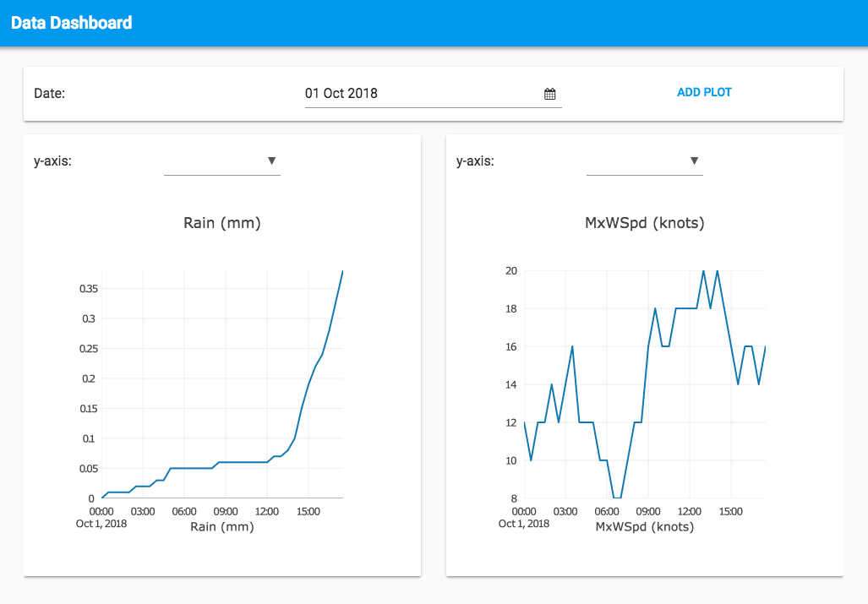Click Oct 1, 2018 label under Rain chart
Image resolution: width=868 pixels, height=604 pixels.
pos(101,524)
